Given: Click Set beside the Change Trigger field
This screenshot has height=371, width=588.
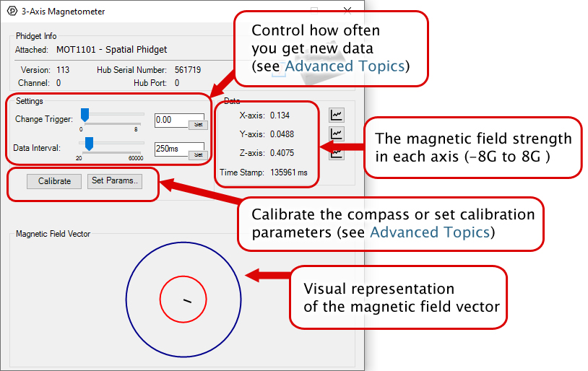Looking at the screenshot, I should coord(199,124).
